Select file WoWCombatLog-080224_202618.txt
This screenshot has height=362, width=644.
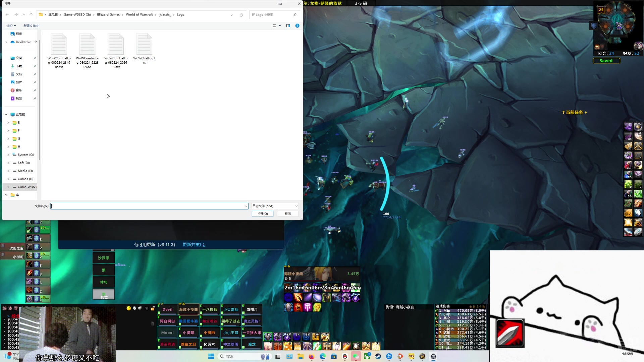(116, 51)
